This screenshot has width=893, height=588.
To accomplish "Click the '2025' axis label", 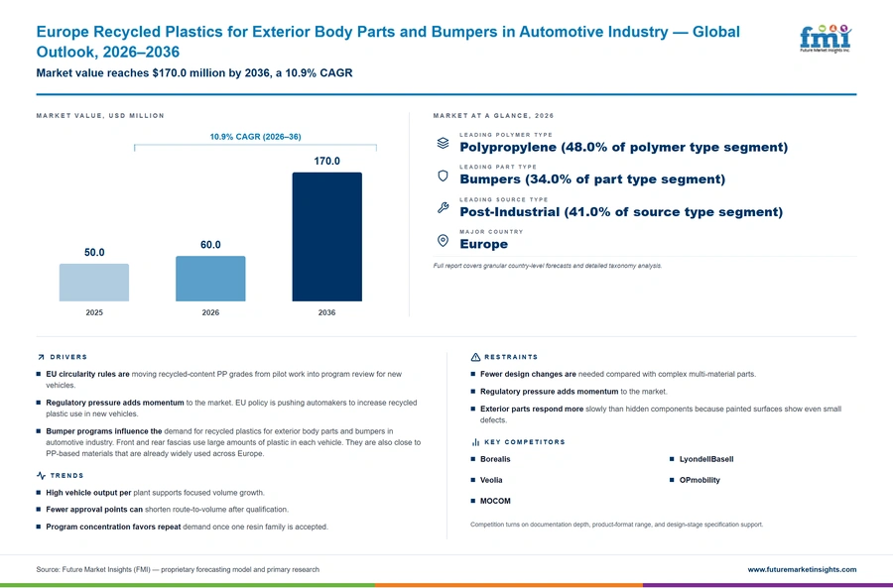I will (x=94, y=312).
